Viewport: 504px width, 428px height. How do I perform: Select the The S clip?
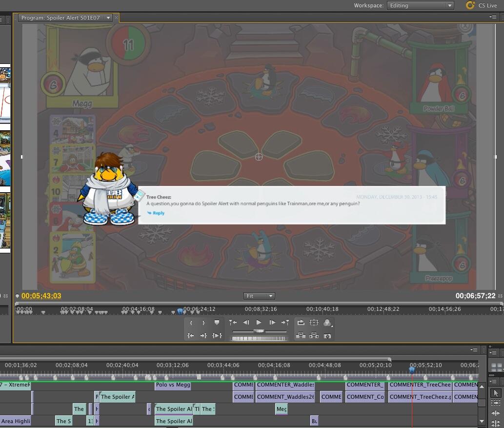coord(63,421)
